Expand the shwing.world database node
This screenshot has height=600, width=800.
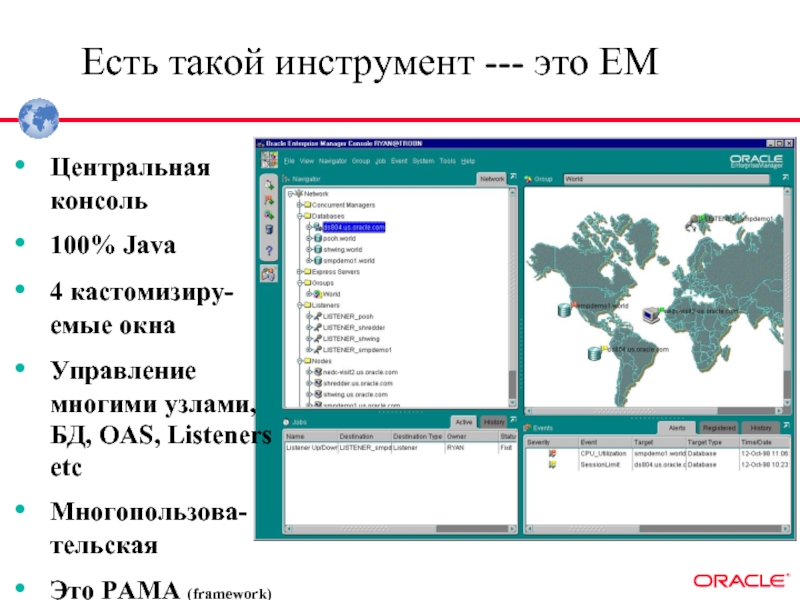tap(309, 249)
